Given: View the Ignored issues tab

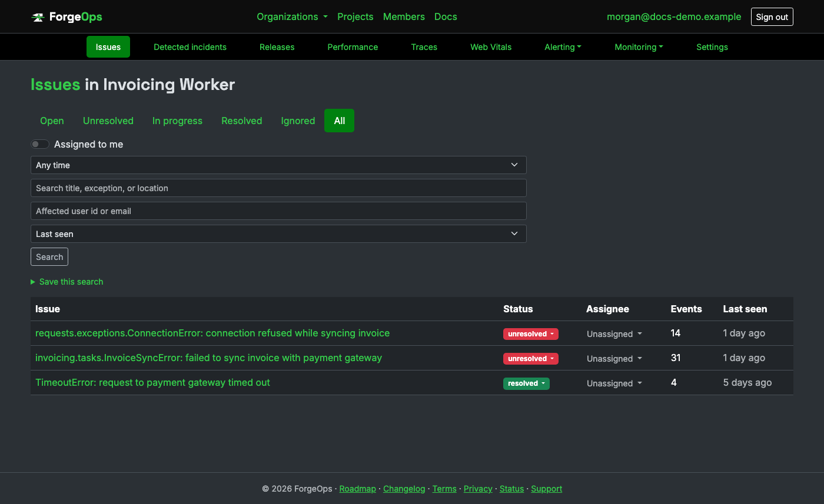Looking at the screenshot, I should pyautogui.click(x=298, y=121).
